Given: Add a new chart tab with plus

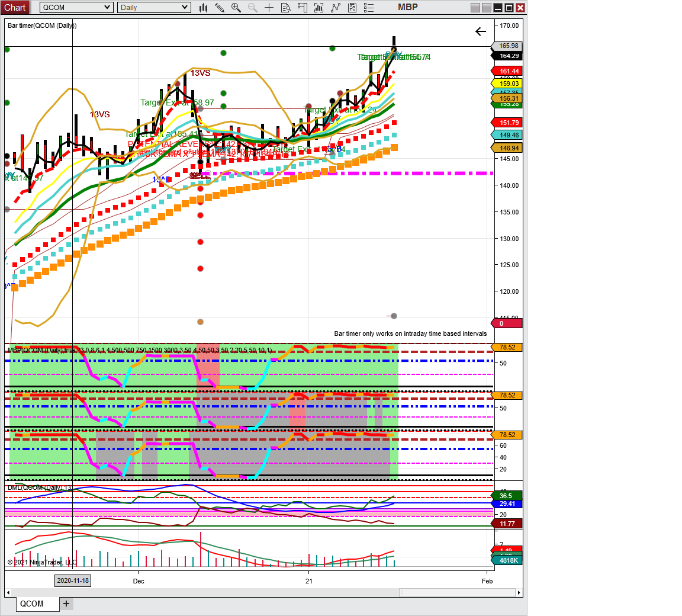Looking at the screenshot, I should tap(66, 604).
